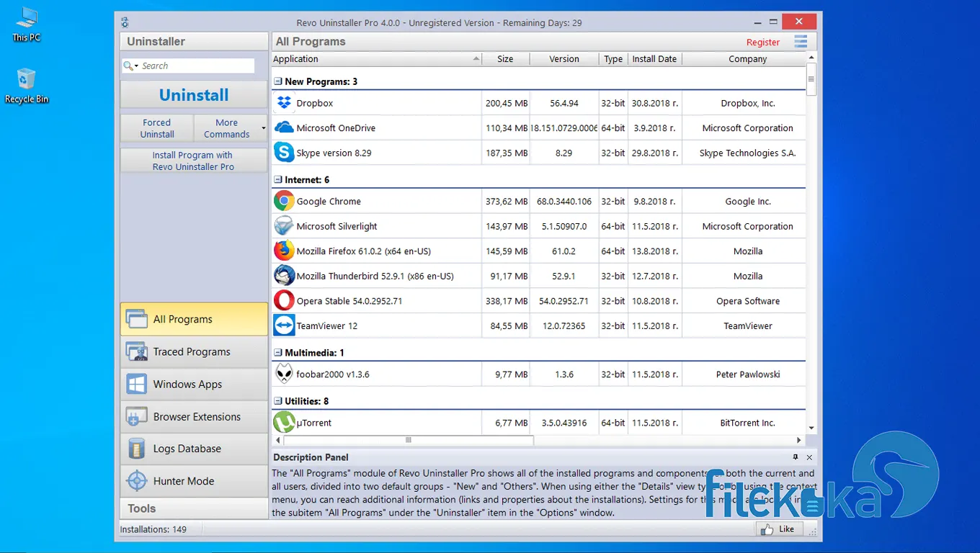Click the horizontal scrollbar thumb
980x553 pixels.
click(409, 440)
